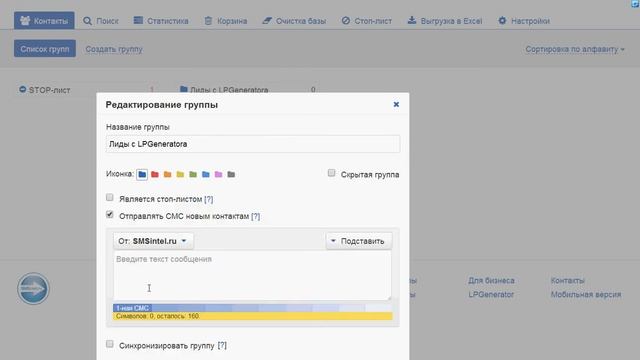Screen dimensions: 640x360
Task: Click the round arrow logo icon
Action: (x=33, y=289)
